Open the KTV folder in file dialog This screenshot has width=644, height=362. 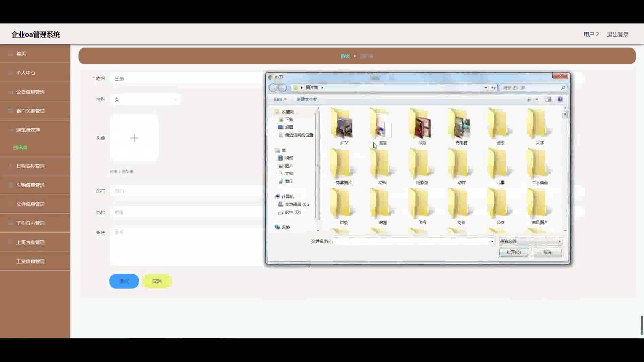point(343,127)
